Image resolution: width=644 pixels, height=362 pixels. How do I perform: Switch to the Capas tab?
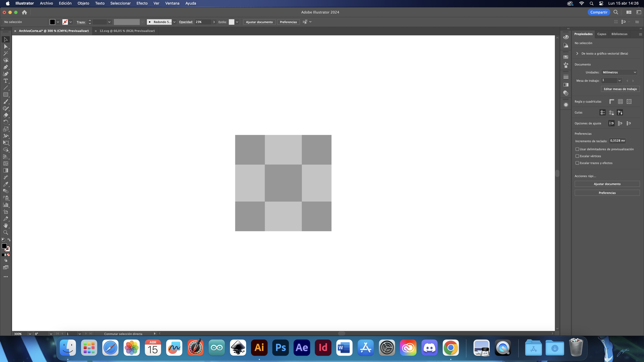(x=602, y=34)
